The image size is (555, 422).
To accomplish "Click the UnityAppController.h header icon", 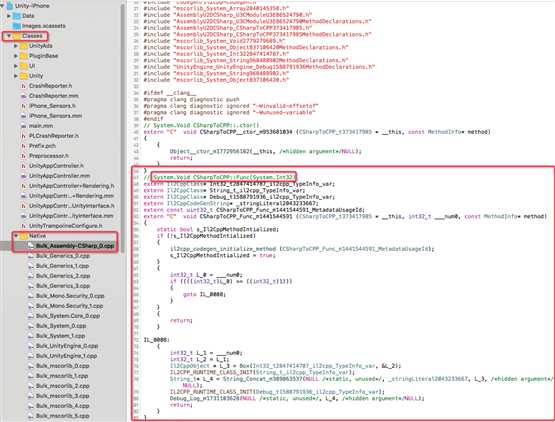I will [24, 166].
